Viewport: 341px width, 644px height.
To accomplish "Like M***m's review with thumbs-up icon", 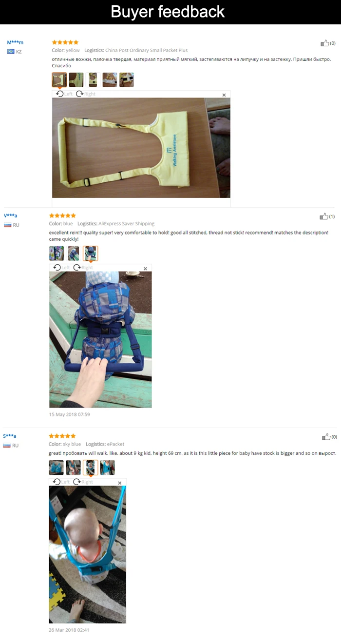I will tap(324, 43).
